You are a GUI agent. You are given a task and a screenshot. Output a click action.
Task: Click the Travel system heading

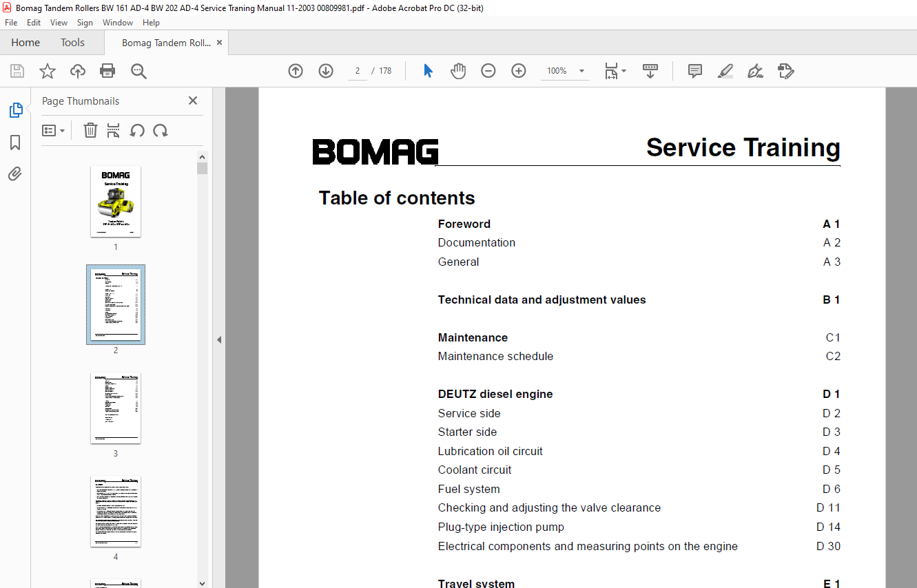477,583
